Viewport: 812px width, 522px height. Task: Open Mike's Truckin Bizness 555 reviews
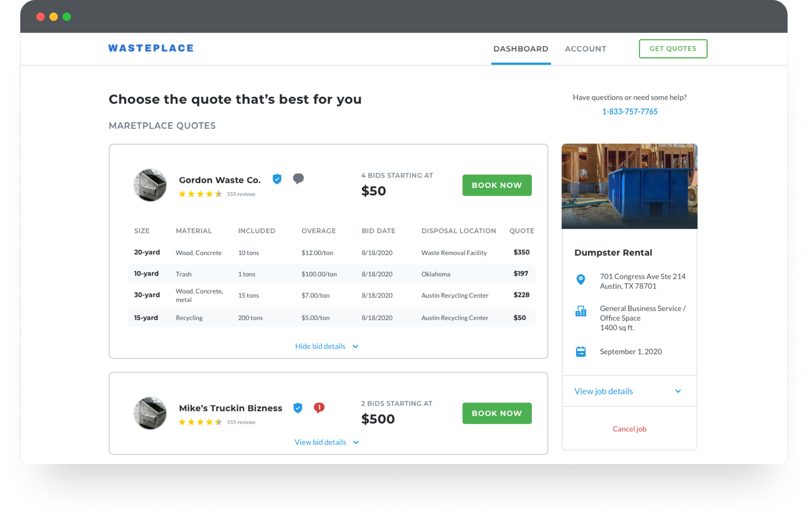click(241, 422)
